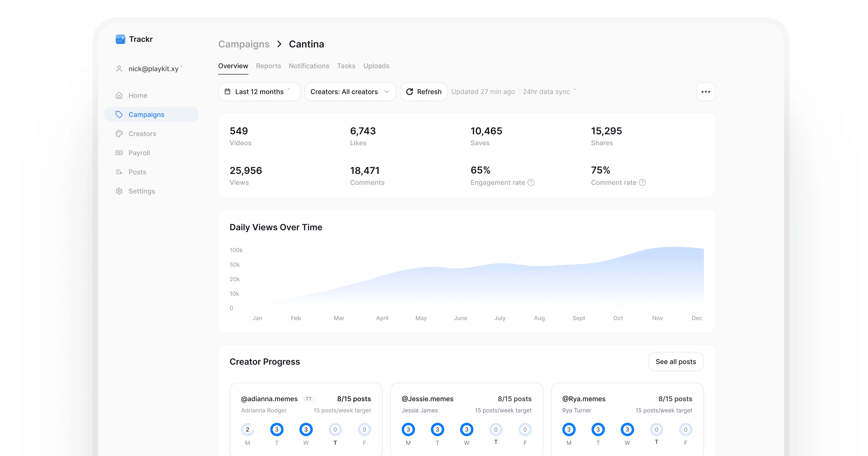Switch to the Reports tab
Image resolution: width=868 pixels, height=456 pixels.
pos(268,66)
